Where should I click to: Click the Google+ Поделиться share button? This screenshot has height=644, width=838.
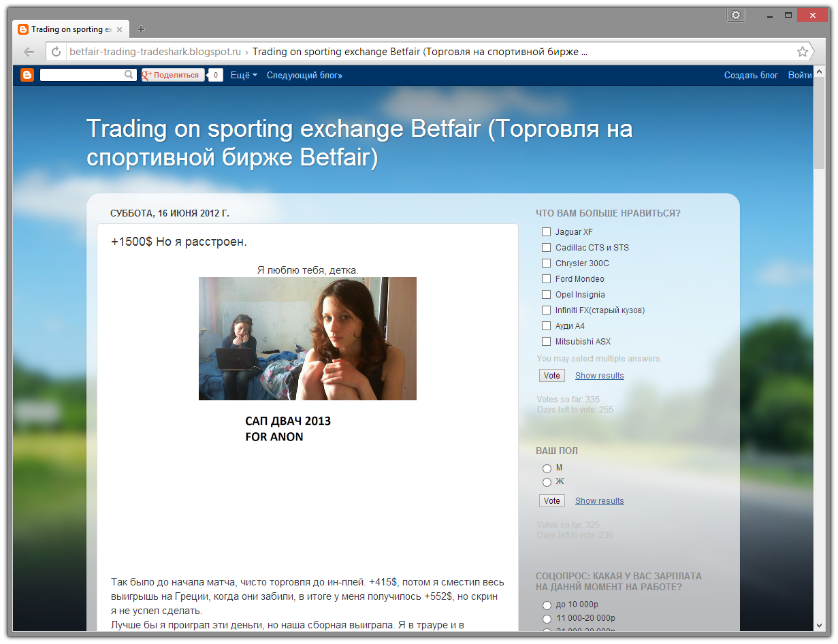point(173,76)
